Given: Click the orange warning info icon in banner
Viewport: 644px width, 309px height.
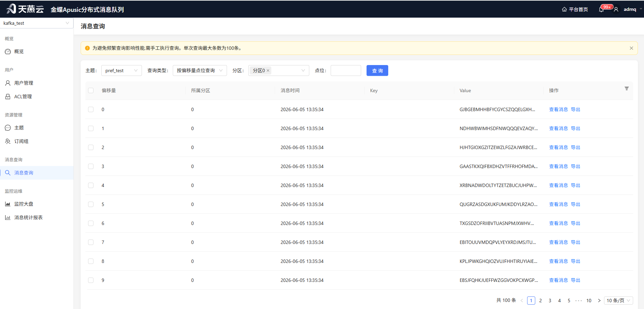Looking at the screenshot, I should click(87, 48).
